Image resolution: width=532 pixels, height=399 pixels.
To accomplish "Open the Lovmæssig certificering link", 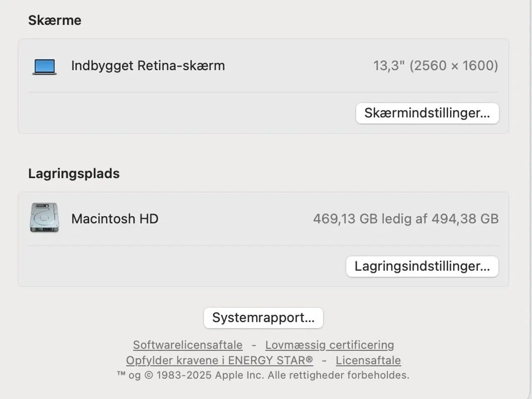I will 330,345.
